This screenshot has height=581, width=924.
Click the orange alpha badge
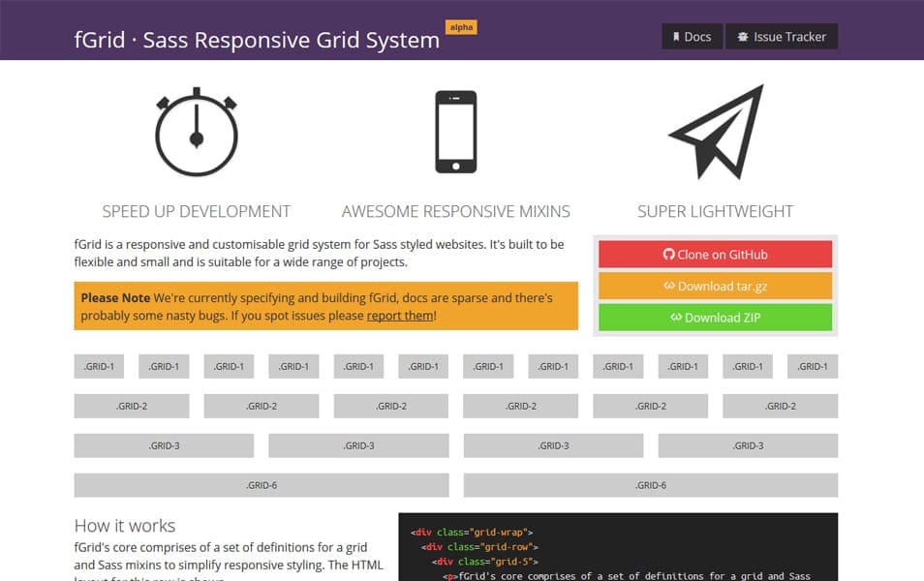(x=461, y=27)
